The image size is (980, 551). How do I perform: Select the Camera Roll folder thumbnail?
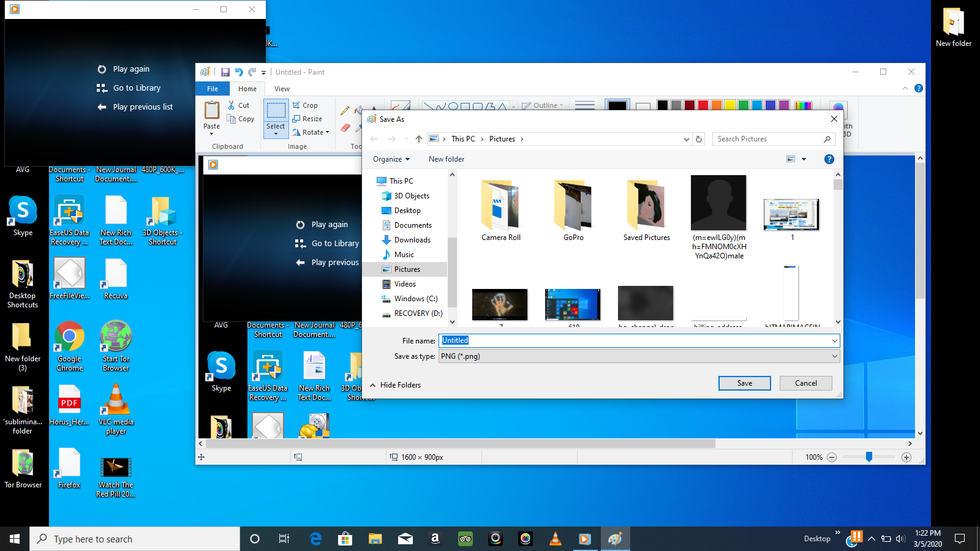pyautogui.click(x=501, y=210)
